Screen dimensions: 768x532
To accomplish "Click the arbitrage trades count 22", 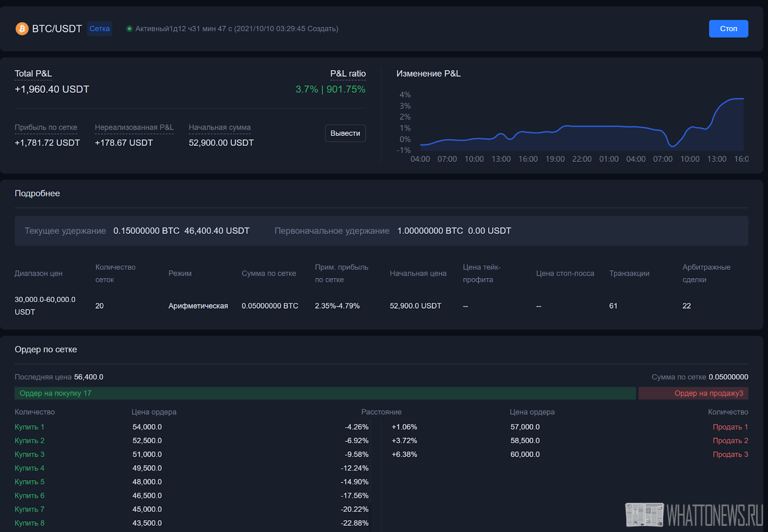I will pos(686,306).
